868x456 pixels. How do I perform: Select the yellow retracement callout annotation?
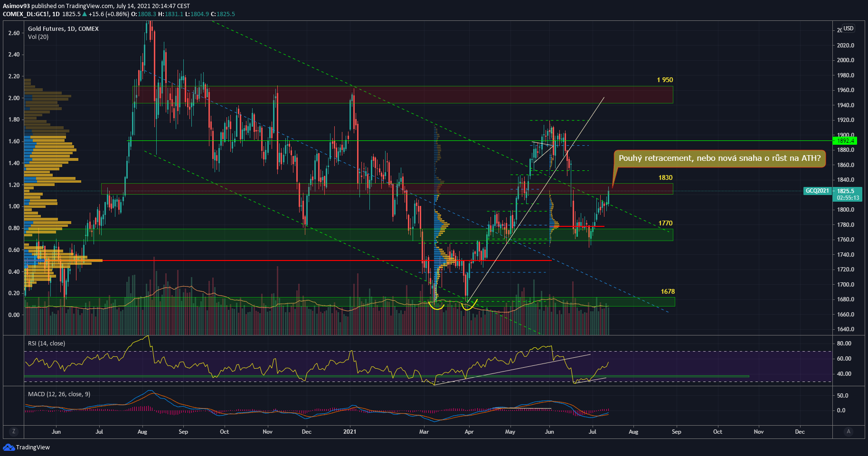pos(719,158)
